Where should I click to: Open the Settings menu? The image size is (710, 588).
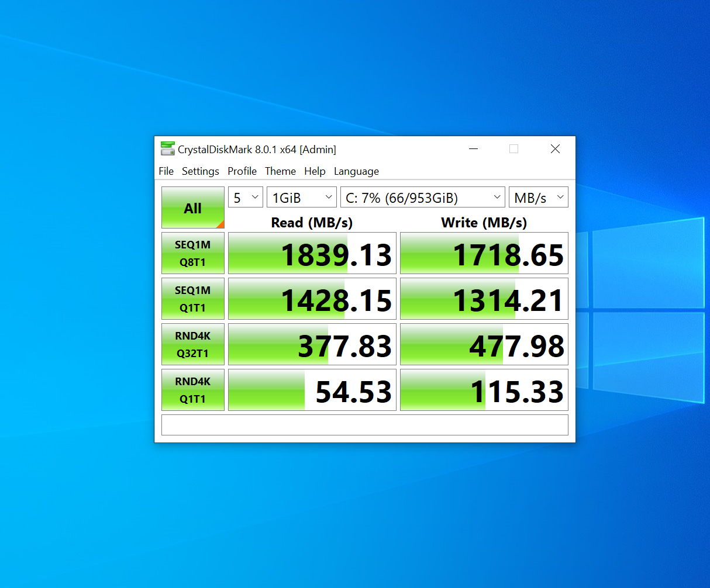point(201,171)
